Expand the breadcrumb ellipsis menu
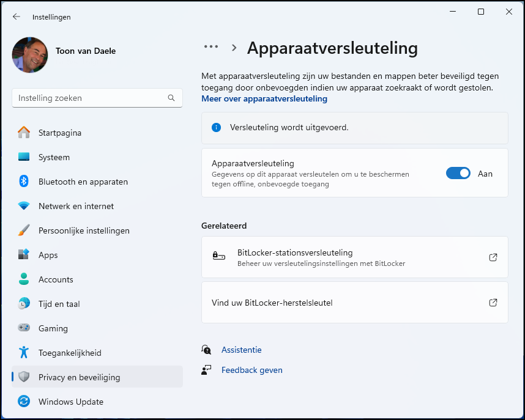 point(210,46)
